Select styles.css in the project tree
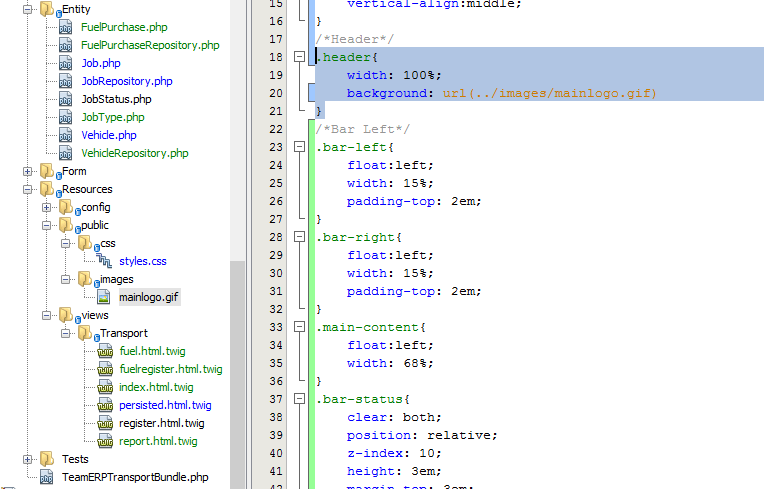This screenshot has width=764, height=489. pyautogui.click(x=143, y=262)
